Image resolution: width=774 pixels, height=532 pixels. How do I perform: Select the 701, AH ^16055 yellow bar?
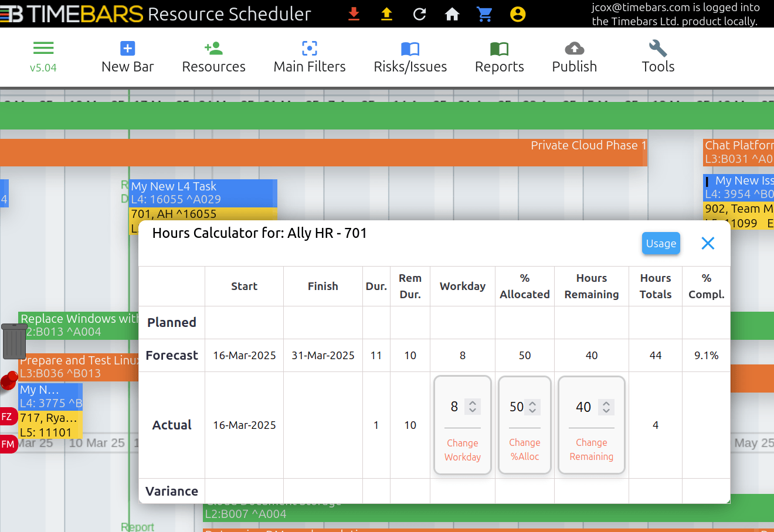[202, 214]
